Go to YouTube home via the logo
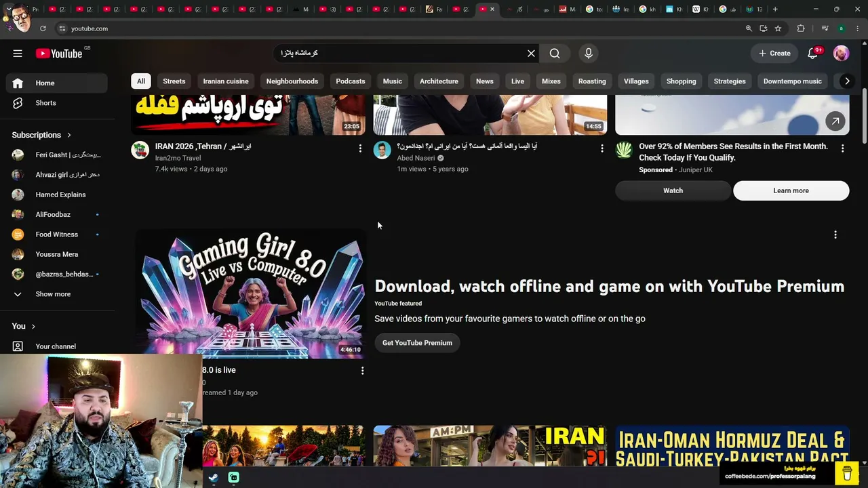The height and width of the screenshot is (488, 868). [59, 54]
